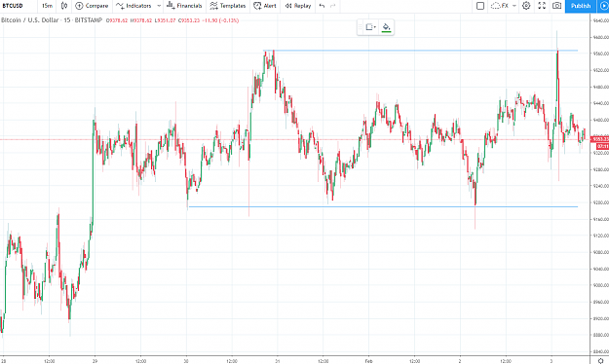Screen dimensions: 609x364
Task: Grab the floating drawing toolbar handle
Action: pos(360,27)
